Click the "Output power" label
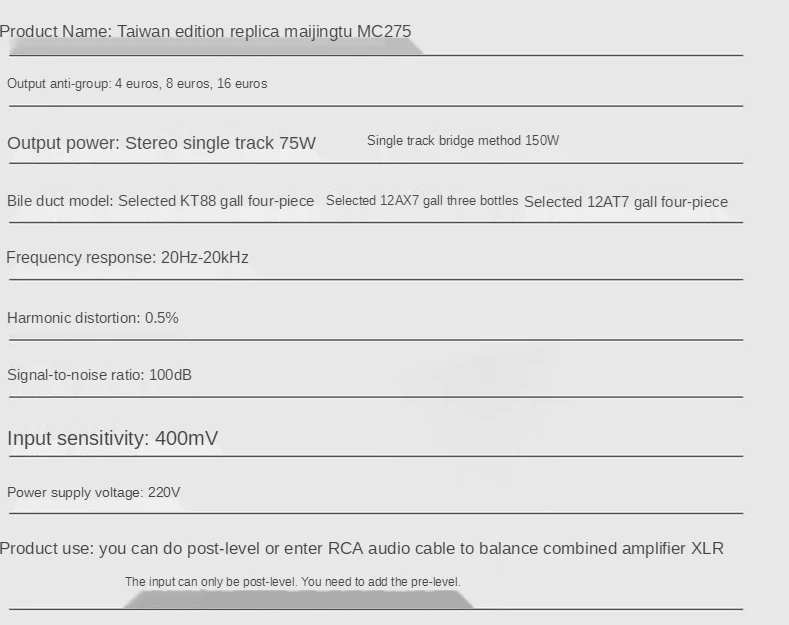The height and width of the screenshot is (625, 789). point(61,143)
